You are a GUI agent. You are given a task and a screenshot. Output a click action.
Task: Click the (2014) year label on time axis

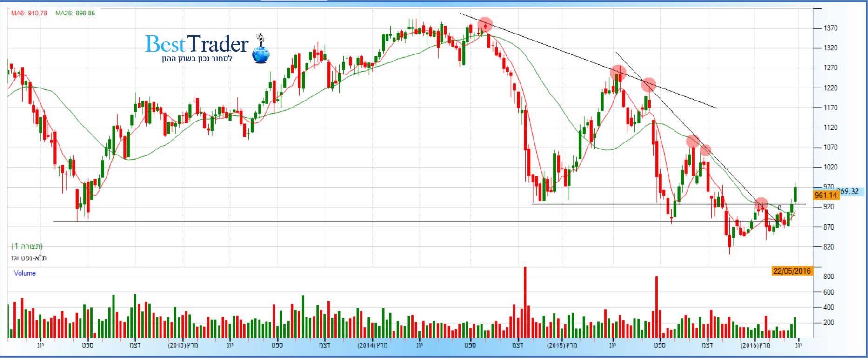tap(366, 345)
